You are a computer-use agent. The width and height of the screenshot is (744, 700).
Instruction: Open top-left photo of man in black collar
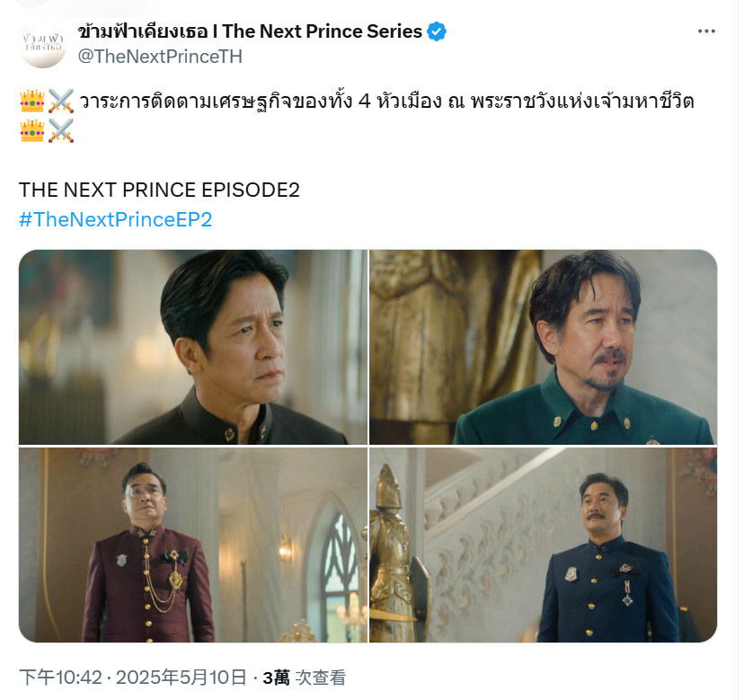(x=193, y=347)
